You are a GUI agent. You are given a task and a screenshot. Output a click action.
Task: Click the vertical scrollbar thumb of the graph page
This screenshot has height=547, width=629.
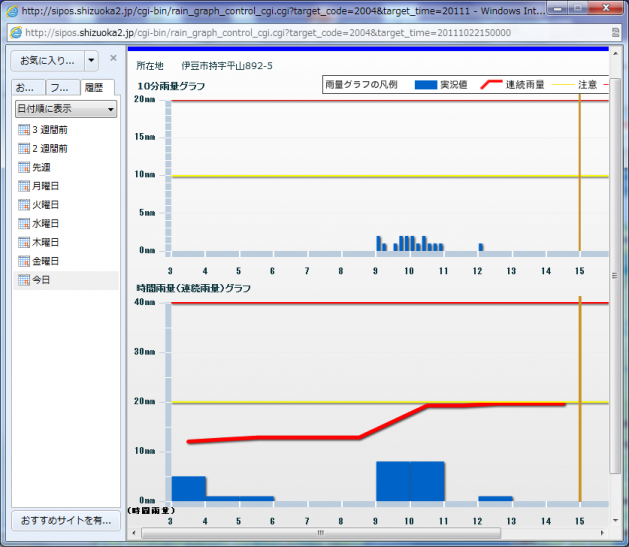615,276
